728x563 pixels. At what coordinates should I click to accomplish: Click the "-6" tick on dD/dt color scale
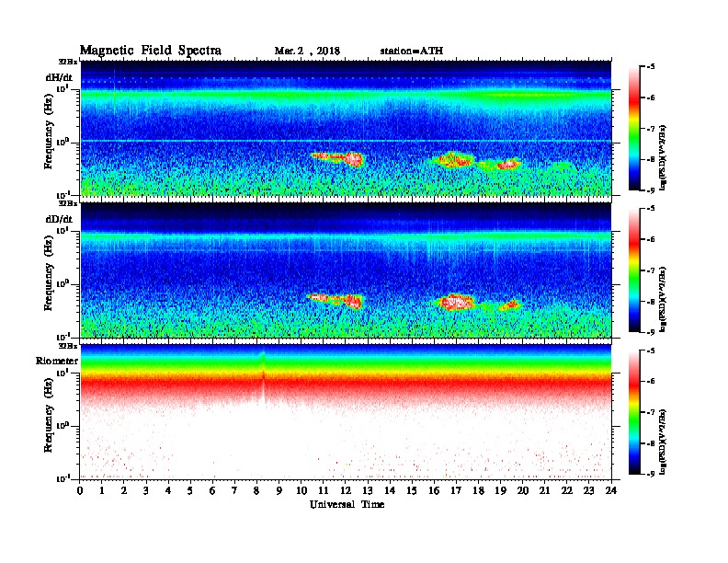coord(651,240)
